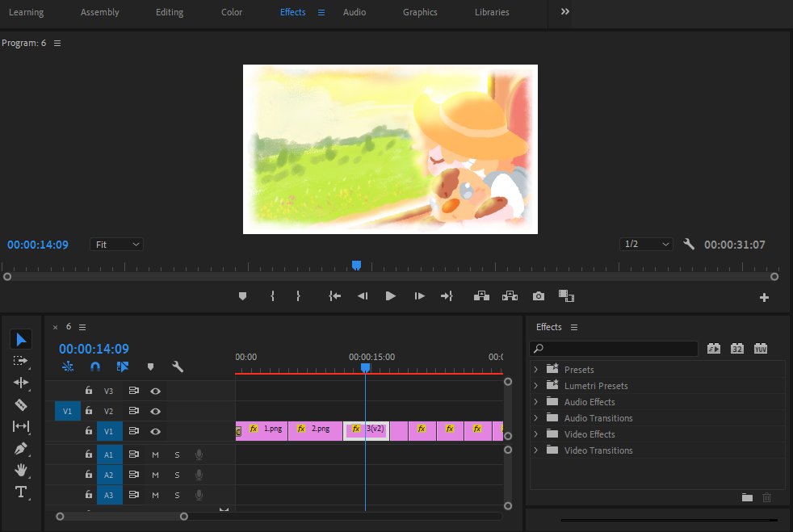Select the Selection tool arrow
This screenshot has height=532, width=793.
(21, 339)
